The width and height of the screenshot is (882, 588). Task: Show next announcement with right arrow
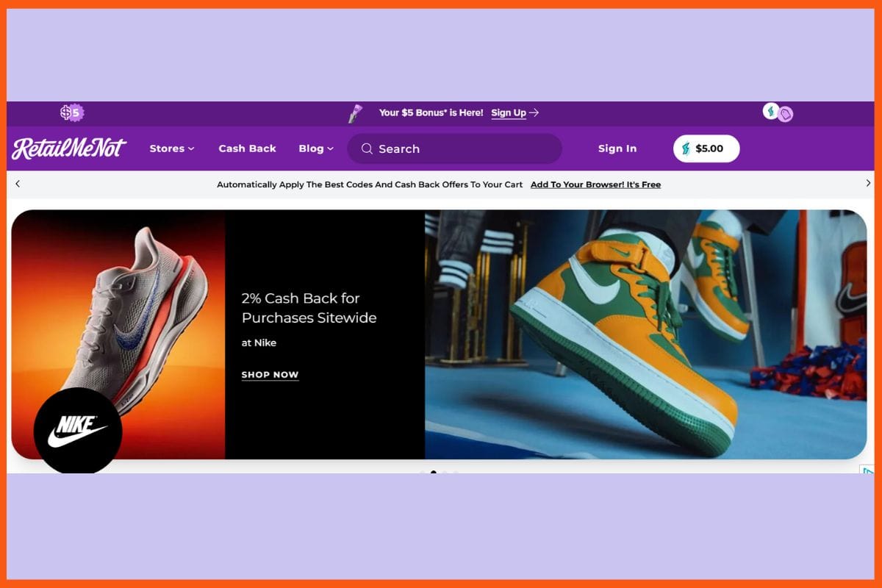click(868, 184)
